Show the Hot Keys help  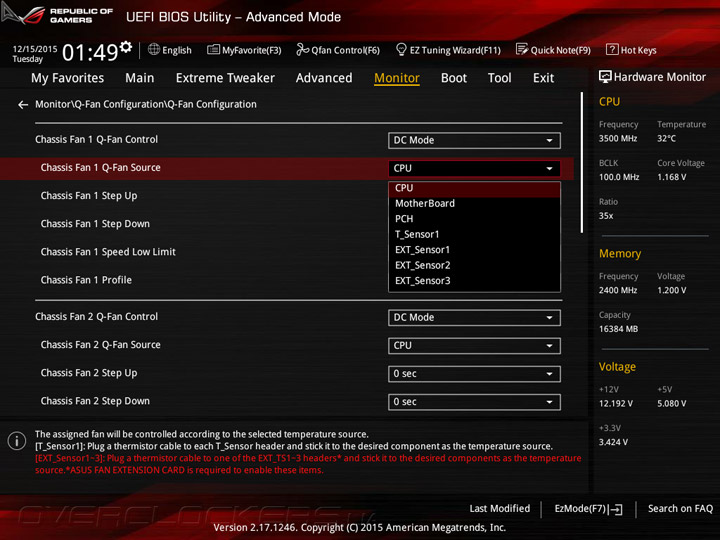tap(631, 50)
